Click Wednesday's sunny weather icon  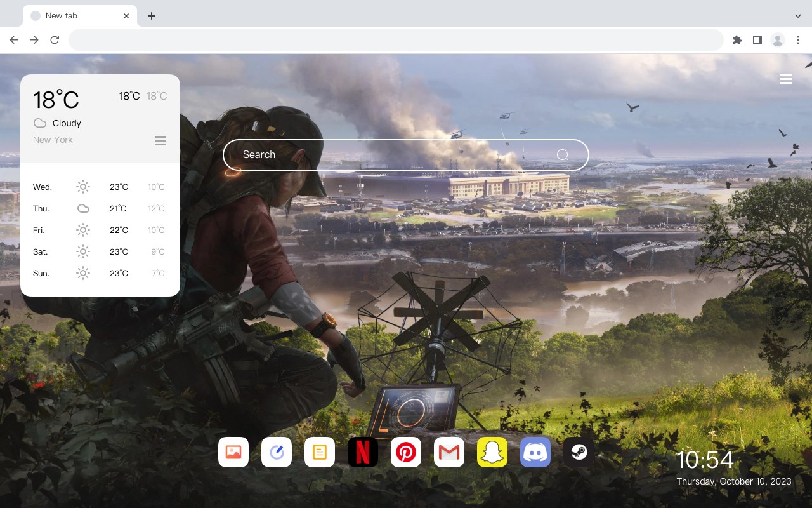click(83, 187)
